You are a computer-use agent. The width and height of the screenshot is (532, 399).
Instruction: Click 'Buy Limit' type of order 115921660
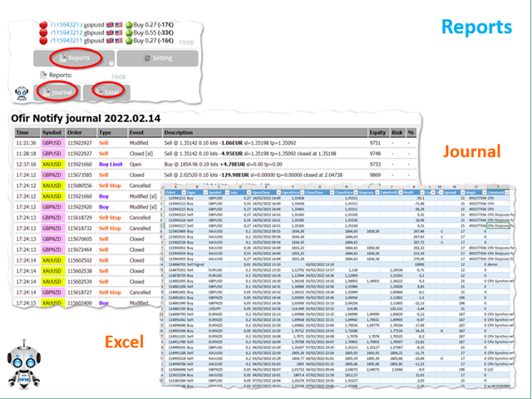(x=111, y=165)
